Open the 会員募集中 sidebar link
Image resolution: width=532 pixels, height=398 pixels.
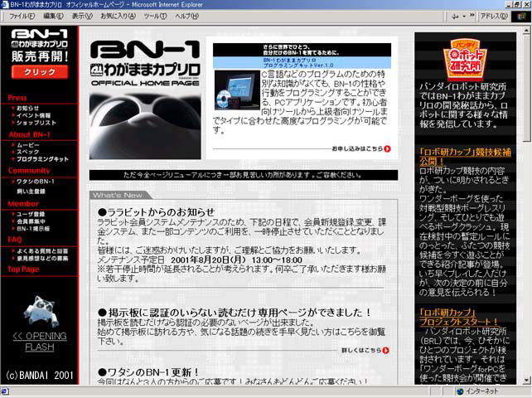coord(31,221)
